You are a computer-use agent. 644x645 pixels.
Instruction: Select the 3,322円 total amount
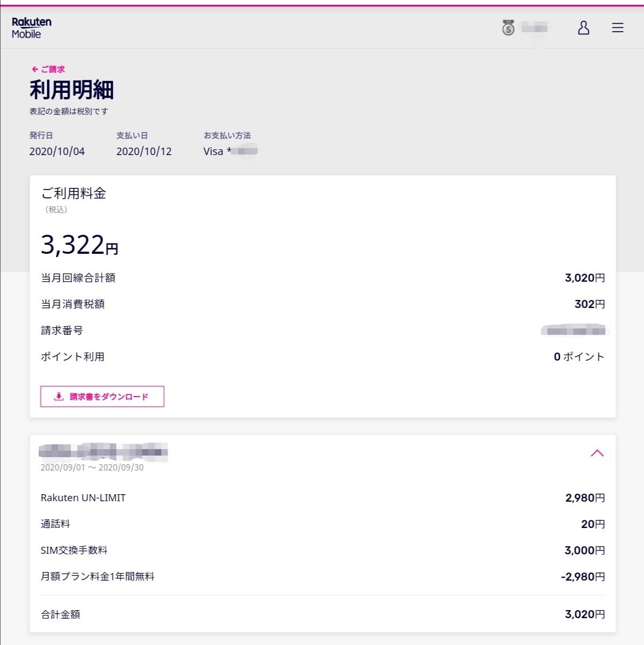click(79, 245)
